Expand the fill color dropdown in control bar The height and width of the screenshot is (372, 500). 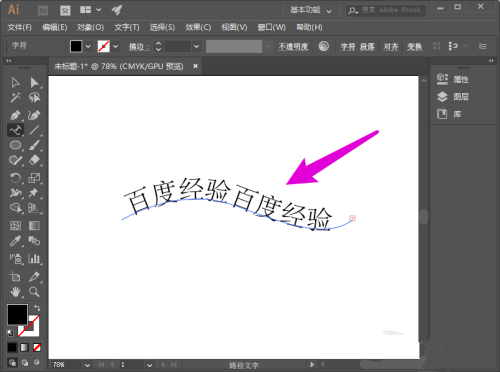(x=88, y=46)
